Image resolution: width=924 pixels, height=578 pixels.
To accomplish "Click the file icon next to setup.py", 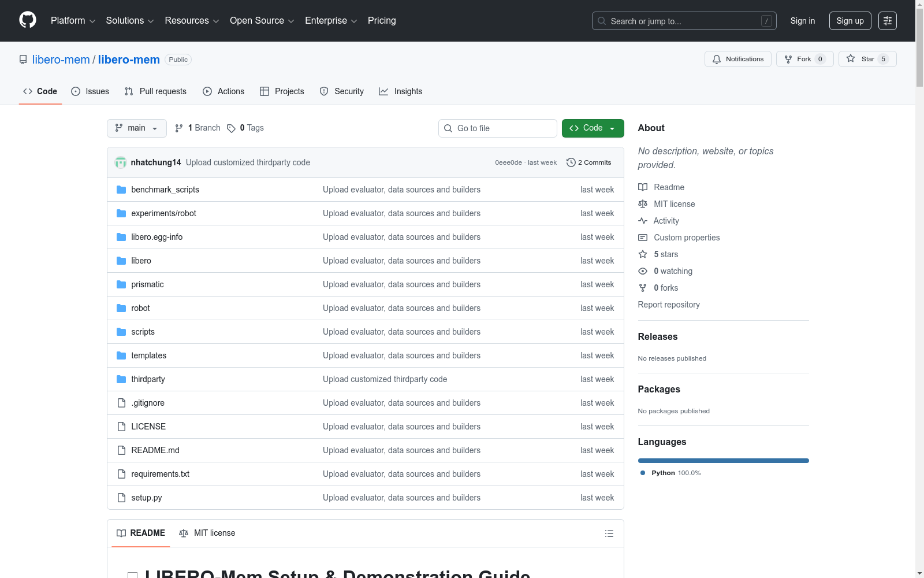I will (x=121, y=498).
